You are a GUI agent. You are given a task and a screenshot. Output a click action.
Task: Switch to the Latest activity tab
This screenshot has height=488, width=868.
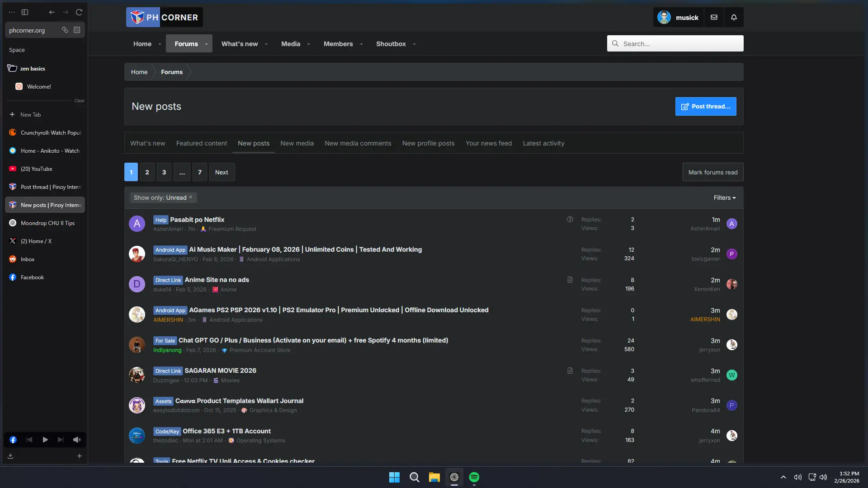coord(544,143)
